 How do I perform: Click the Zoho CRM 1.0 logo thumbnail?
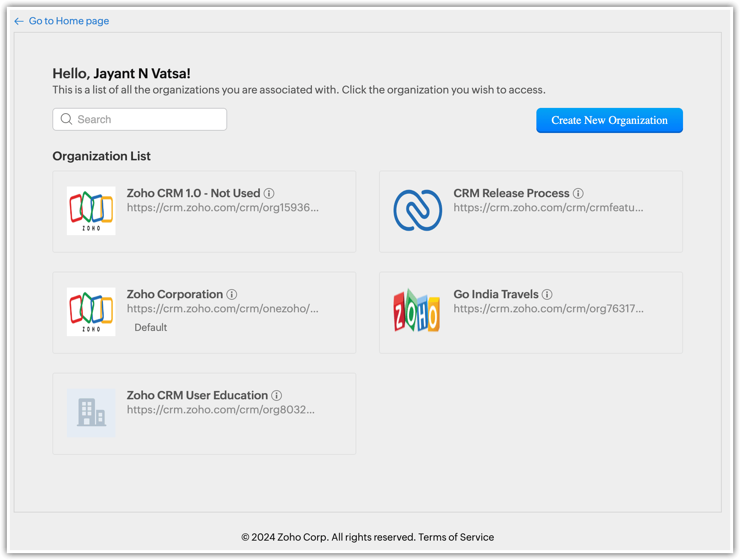tap(91, 210)
